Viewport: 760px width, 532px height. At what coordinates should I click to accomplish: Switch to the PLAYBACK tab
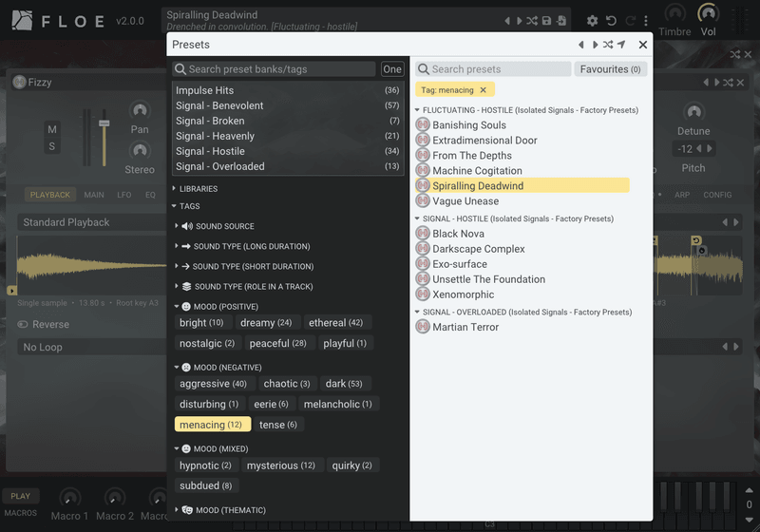click(x=50, y=195)
